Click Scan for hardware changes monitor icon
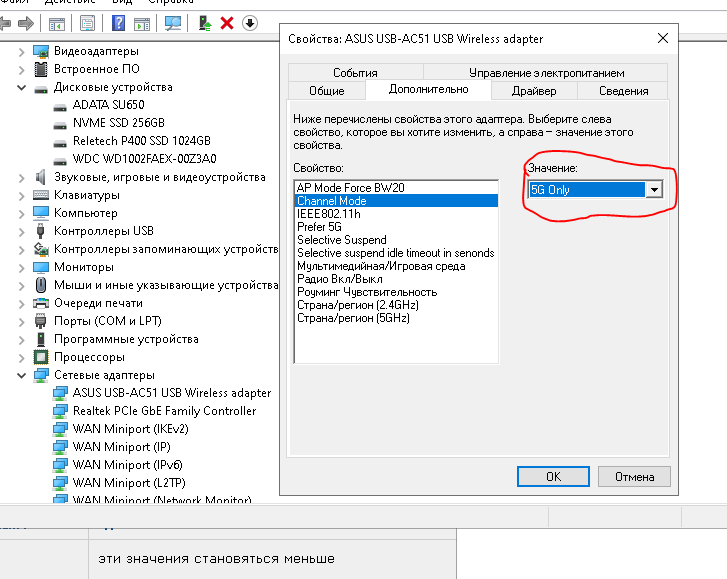 click(x=173, y=23)
